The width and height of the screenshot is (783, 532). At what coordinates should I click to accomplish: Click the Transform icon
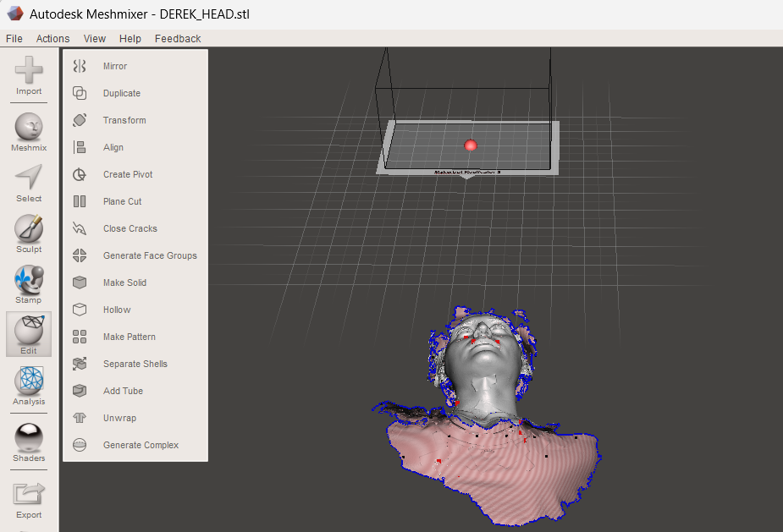(x=80, y=120)
